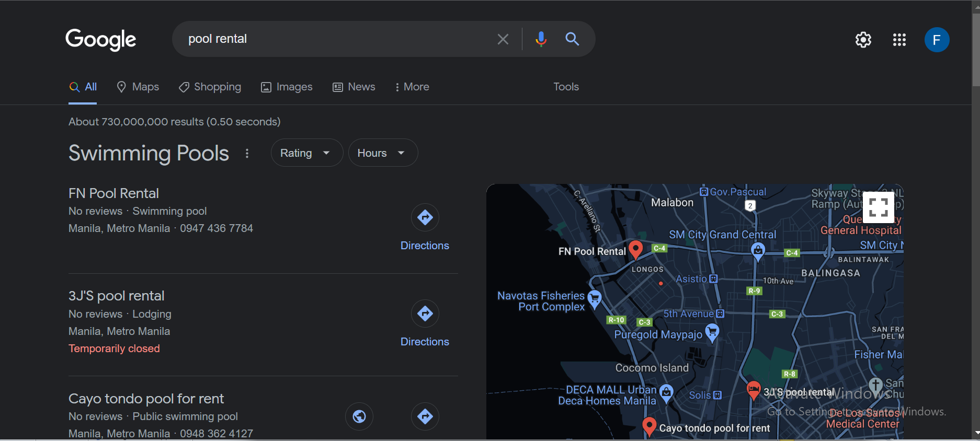Click the Puregold Maypajo shopping marker
980x441 pixels.
tap(712, 333)
